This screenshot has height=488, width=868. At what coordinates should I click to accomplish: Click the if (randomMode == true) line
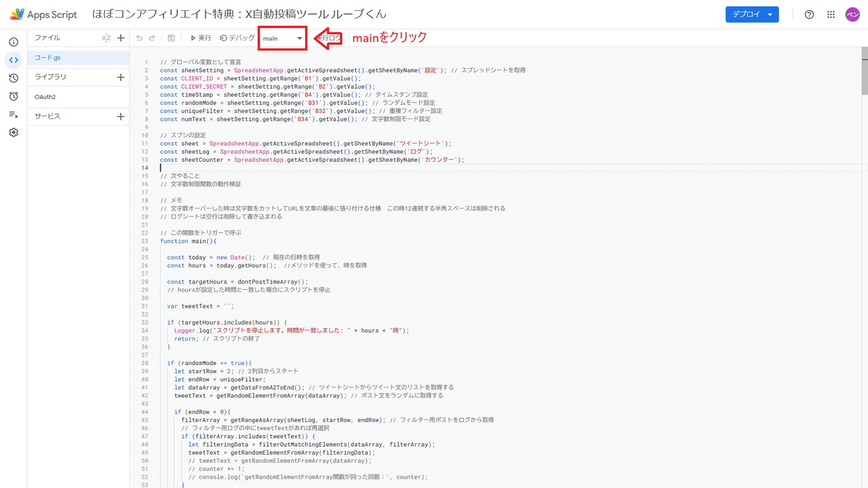coord(209,363)
